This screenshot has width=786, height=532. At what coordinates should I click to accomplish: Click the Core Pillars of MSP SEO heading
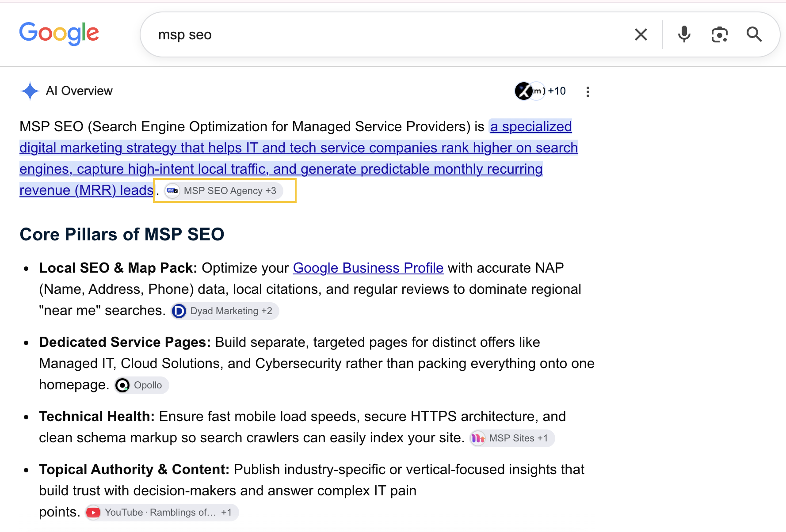122,234
